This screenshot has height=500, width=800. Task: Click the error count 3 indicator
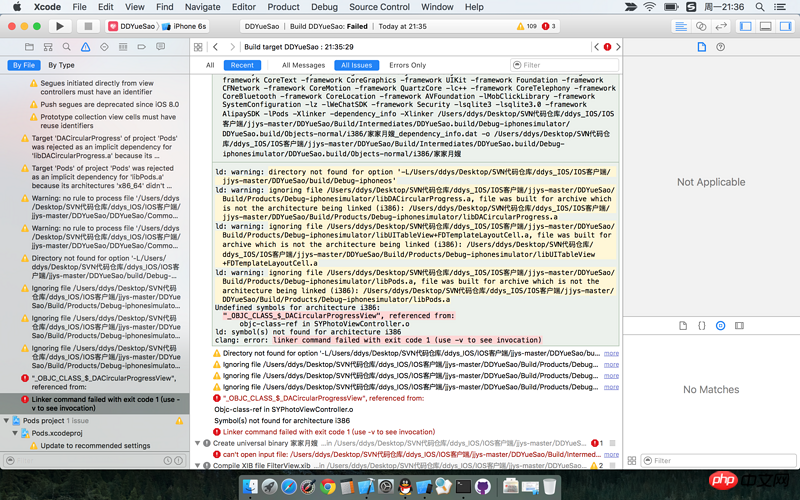click(549, 26)
